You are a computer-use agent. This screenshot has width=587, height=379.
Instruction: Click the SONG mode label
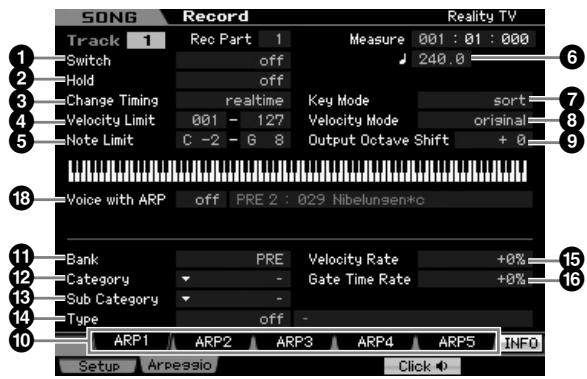pos(109,17)
